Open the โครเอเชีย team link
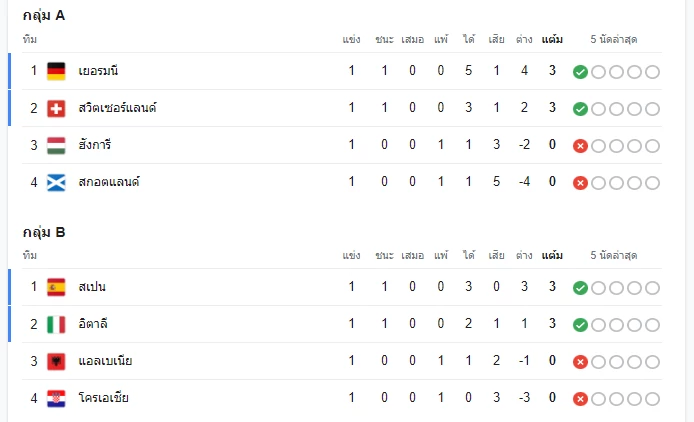Image resolution: width=694 pixels, height=422 pixels. (104, 398)
